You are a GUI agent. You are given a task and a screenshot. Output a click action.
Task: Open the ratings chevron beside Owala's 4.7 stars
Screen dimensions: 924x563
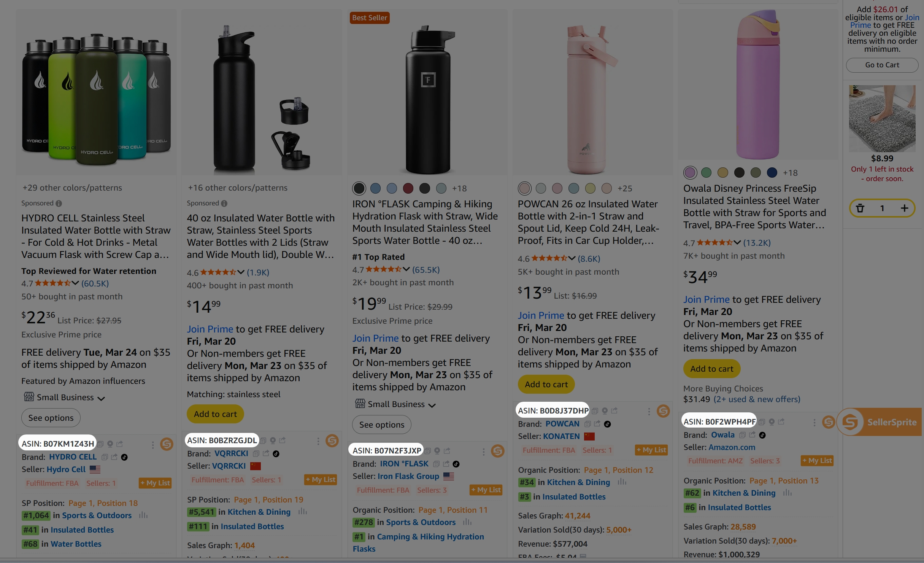coord(738,242)
